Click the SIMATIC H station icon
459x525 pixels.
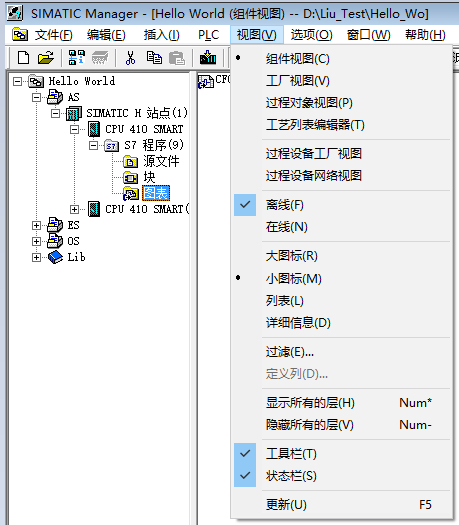point(74,113)
